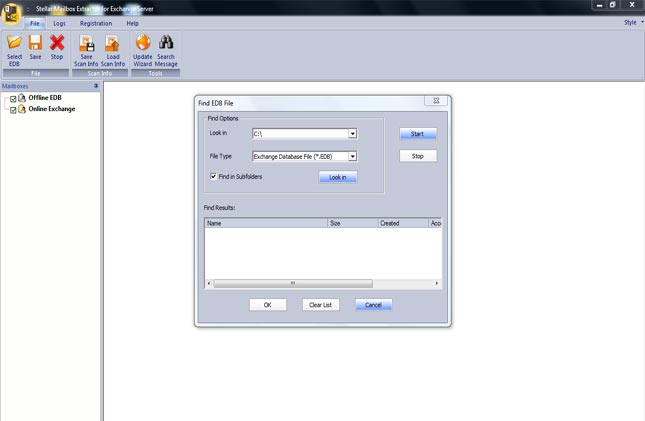Screen dimensions: 645x421
Task: Toggle the Offline EDB checkbox
Action: [x=13, y=99]
